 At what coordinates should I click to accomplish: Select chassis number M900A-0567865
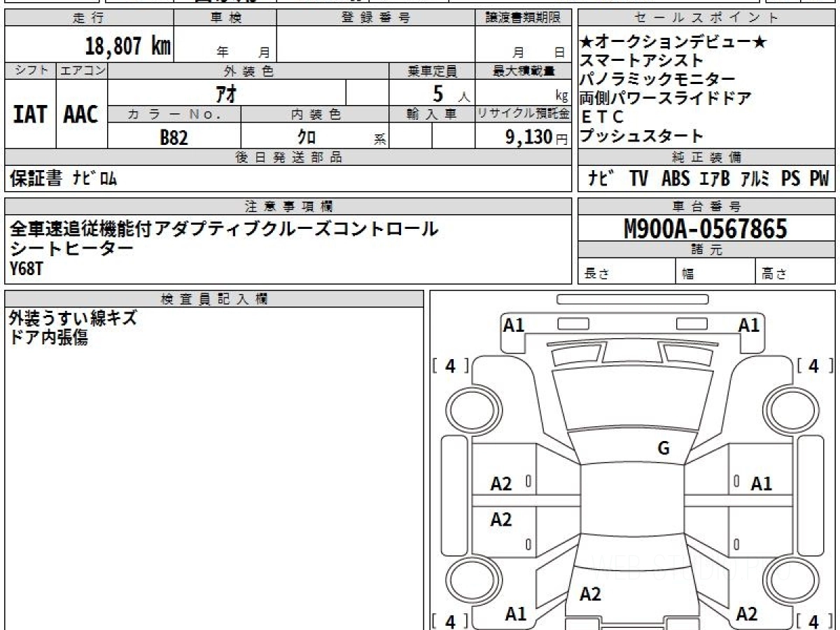706,228
